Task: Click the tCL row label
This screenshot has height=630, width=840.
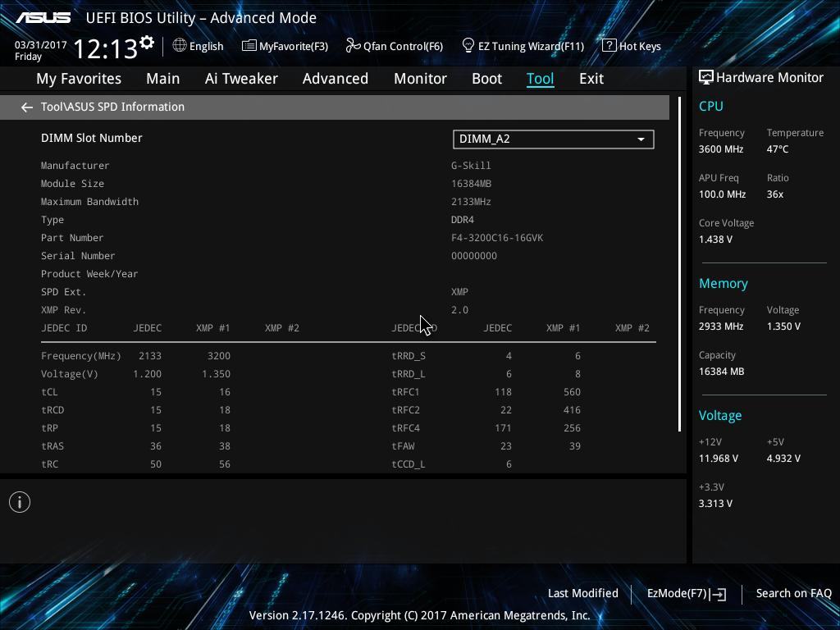Action: pos(49,392)
